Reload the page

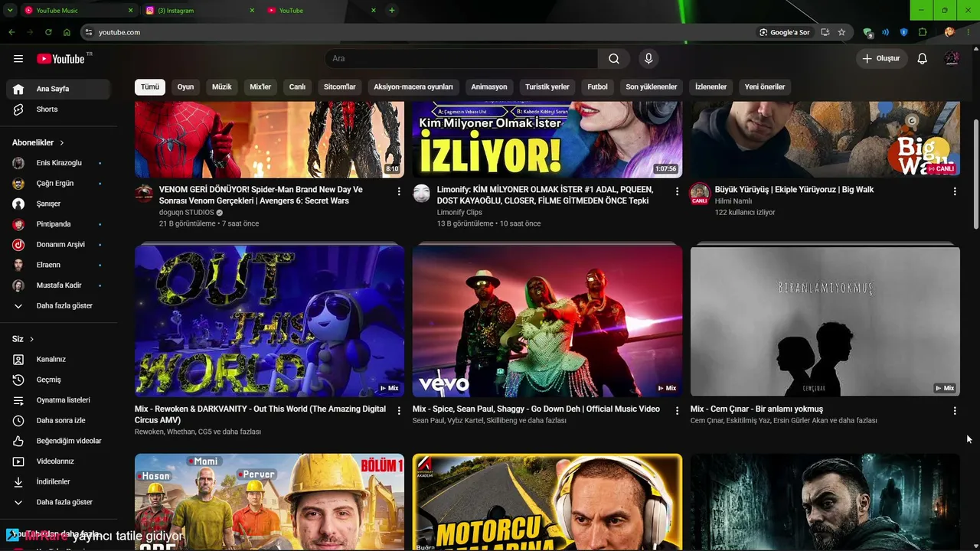[x=48, y=32]
